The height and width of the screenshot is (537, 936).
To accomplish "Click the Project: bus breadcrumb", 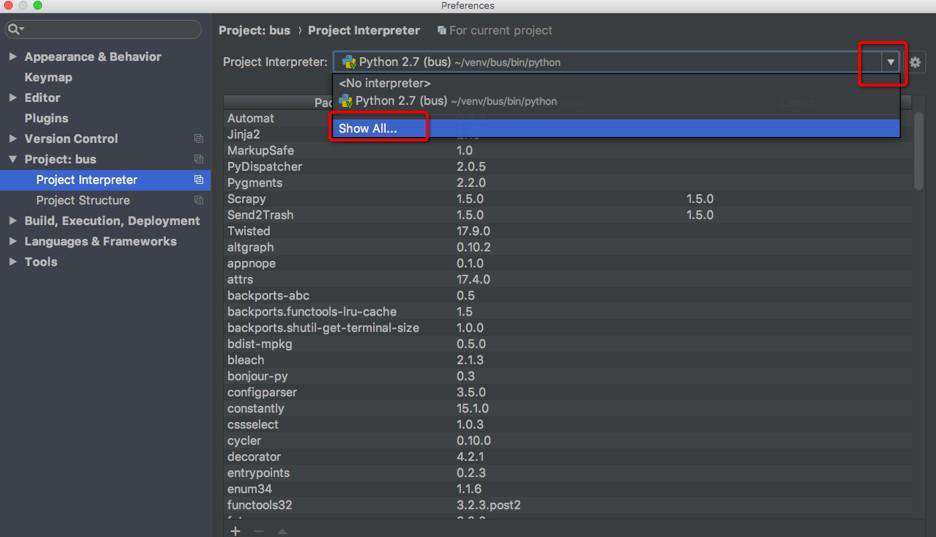I will tap(254, 30).
